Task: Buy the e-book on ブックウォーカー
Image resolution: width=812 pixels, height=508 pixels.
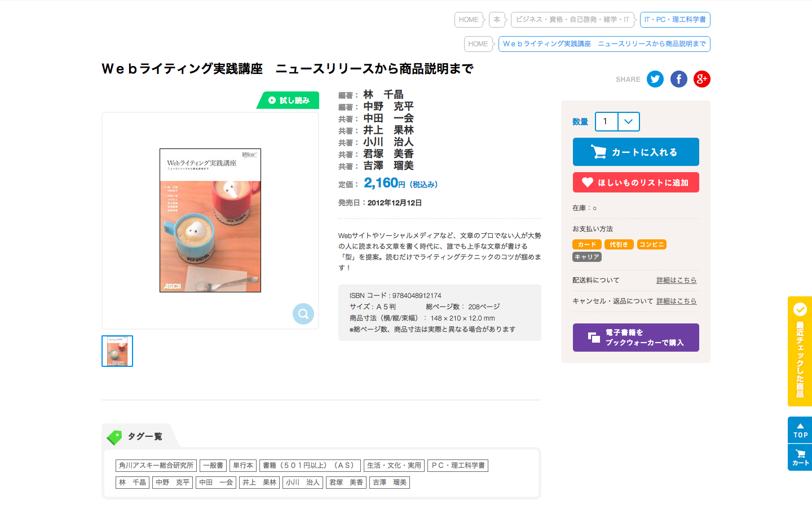Action: click(x=636, y=338)
